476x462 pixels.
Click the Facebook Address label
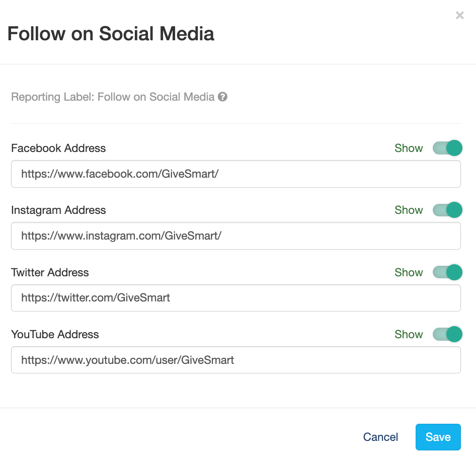pyautogui.click(x=58, y=148)
